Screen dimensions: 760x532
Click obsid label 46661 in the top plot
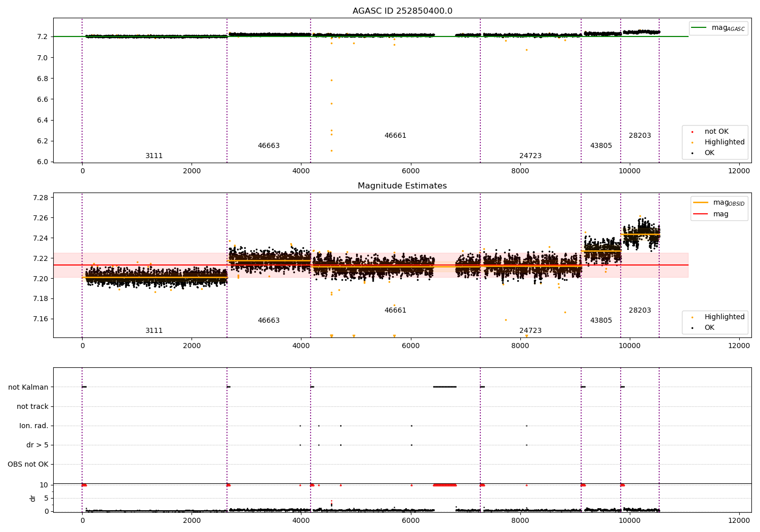[395, 136]
